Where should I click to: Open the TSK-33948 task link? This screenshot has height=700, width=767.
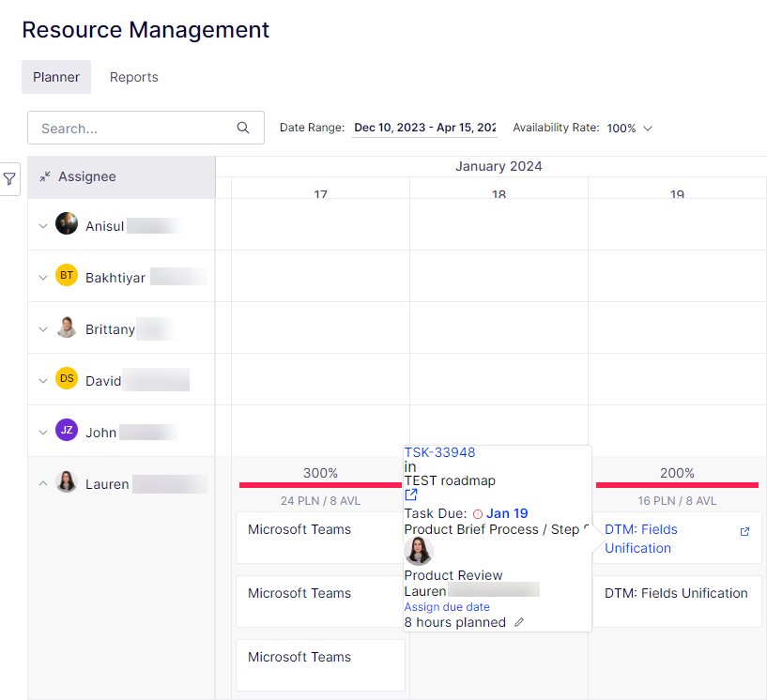(439, 452)
